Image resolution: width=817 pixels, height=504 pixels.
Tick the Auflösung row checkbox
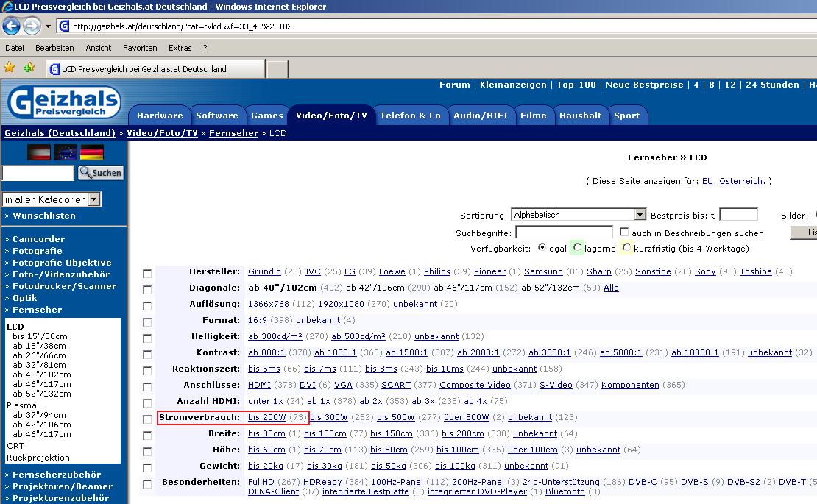coord(147,305)
